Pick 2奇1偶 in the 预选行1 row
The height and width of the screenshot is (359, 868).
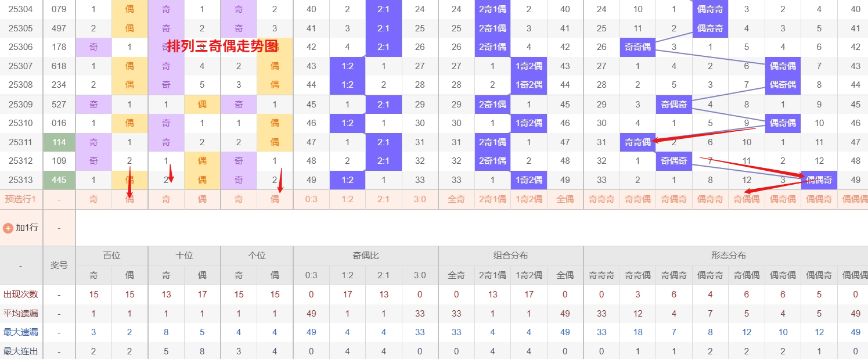click(492, 199)
